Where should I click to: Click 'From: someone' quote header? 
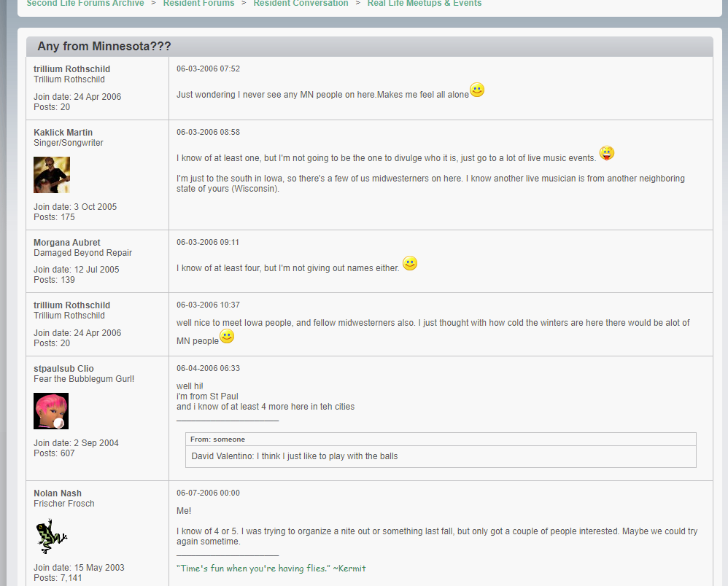point(218,439)
